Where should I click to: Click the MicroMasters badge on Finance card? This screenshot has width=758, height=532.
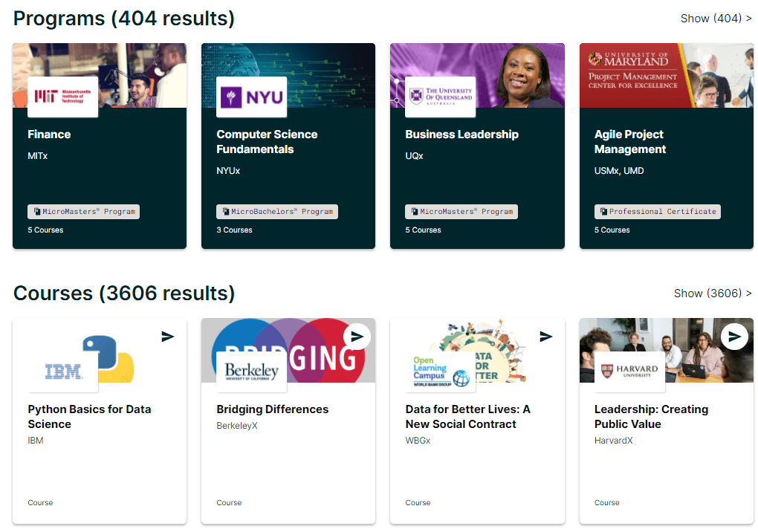click(x=84, y=212)
